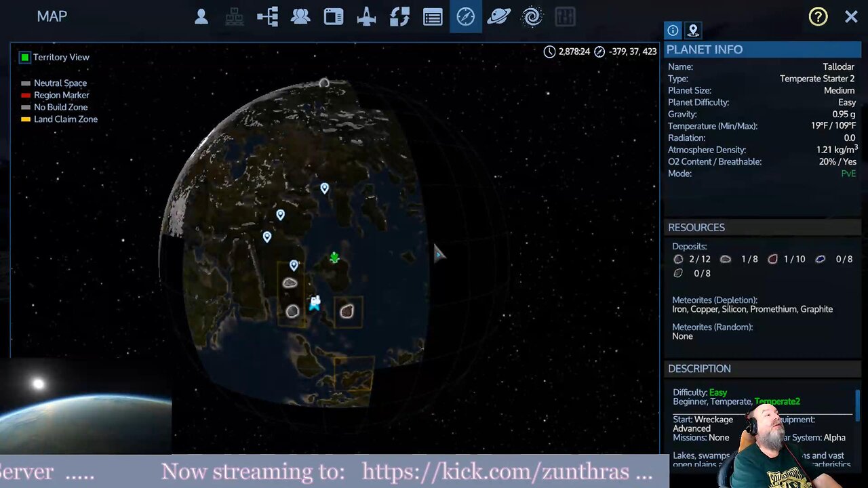Open the Tech Tree hierarchy icon
Viewport: 868px width, 488px height.
268,17
